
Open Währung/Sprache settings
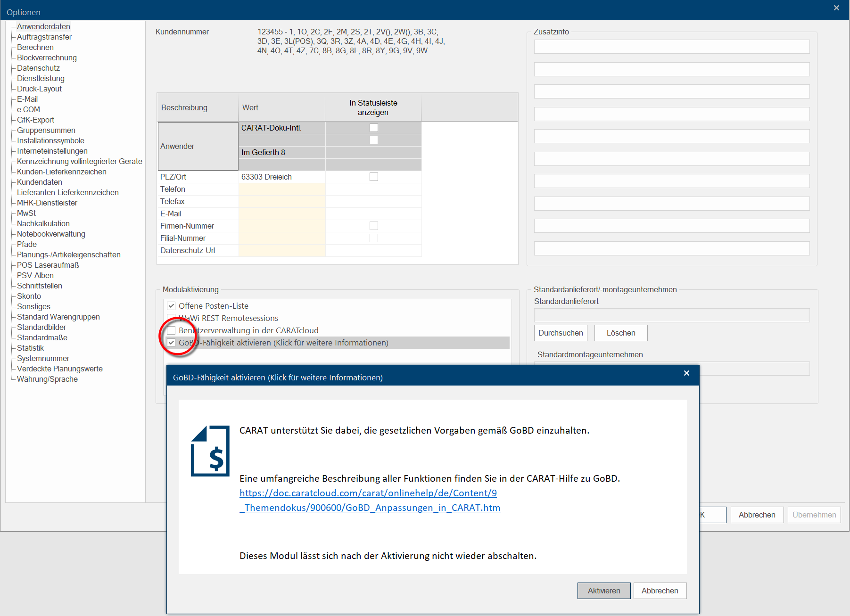(x=47, y=379)
